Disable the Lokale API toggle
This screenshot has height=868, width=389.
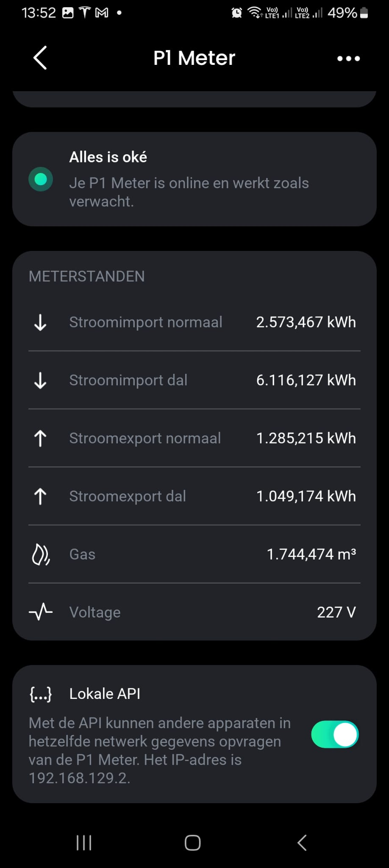335,734
